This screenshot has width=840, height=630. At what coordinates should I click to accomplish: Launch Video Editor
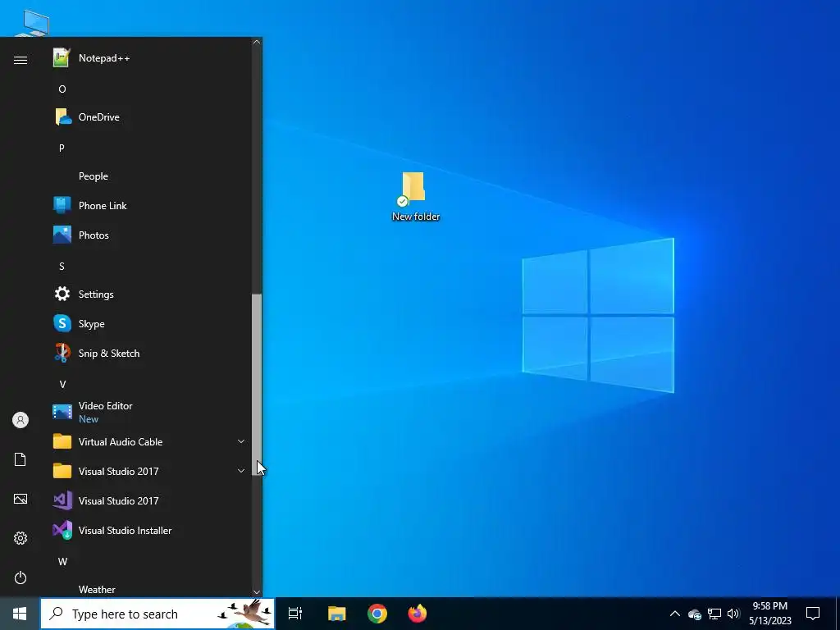[150, 412]
